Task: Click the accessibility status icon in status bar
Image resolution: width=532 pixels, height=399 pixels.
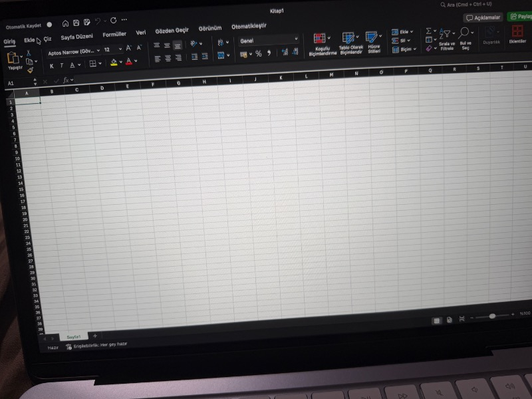Action: (68, 346)
